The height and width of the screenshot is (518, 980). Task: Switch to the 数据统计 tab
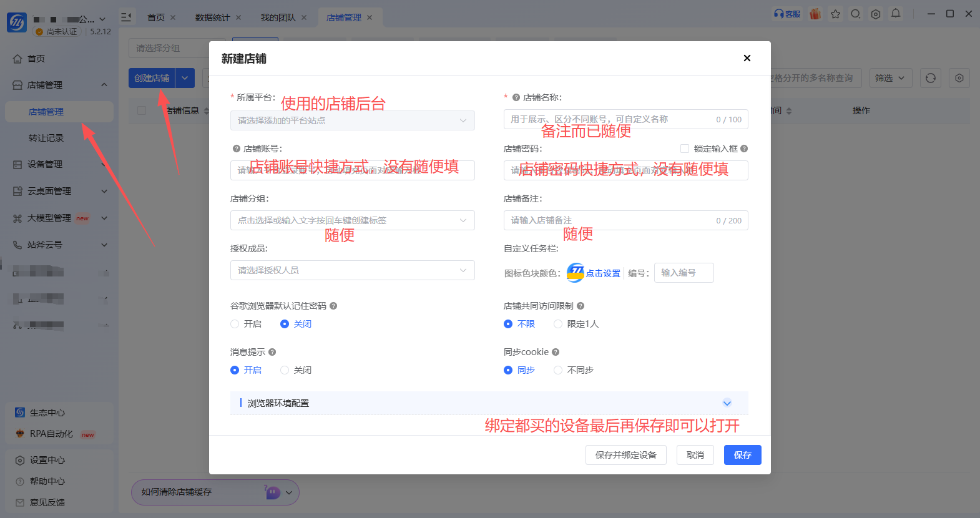point(212,17)
